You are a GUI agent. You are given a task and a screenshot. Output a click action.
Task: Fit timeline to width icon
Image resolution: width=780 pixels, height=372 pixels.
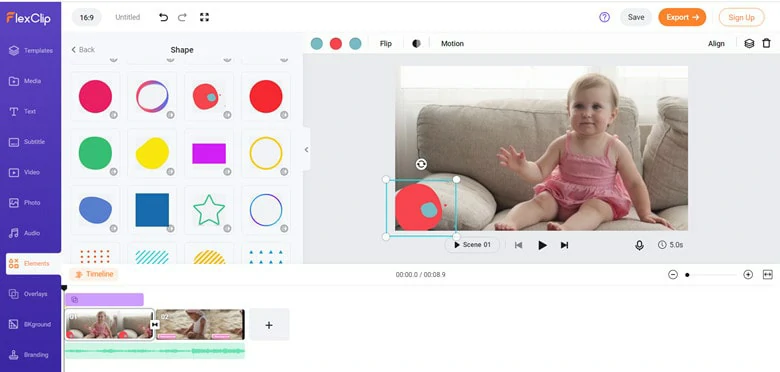768,275
